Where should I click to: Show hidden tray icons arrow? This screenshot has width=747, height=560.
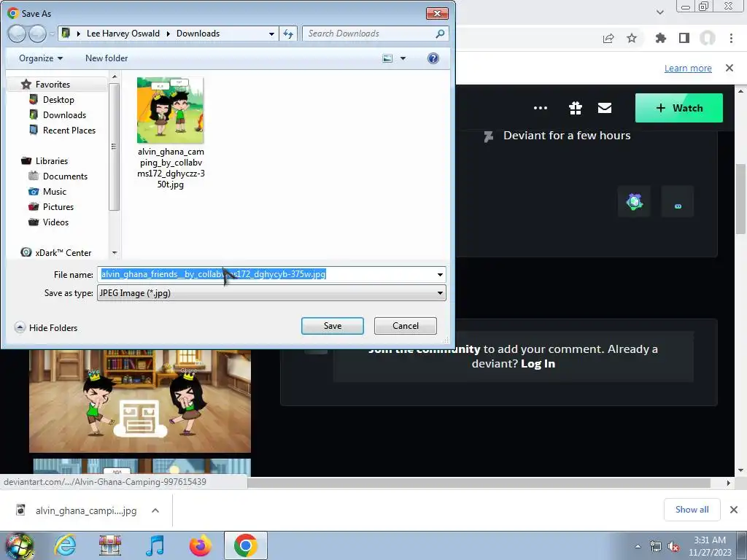(638, 546)
